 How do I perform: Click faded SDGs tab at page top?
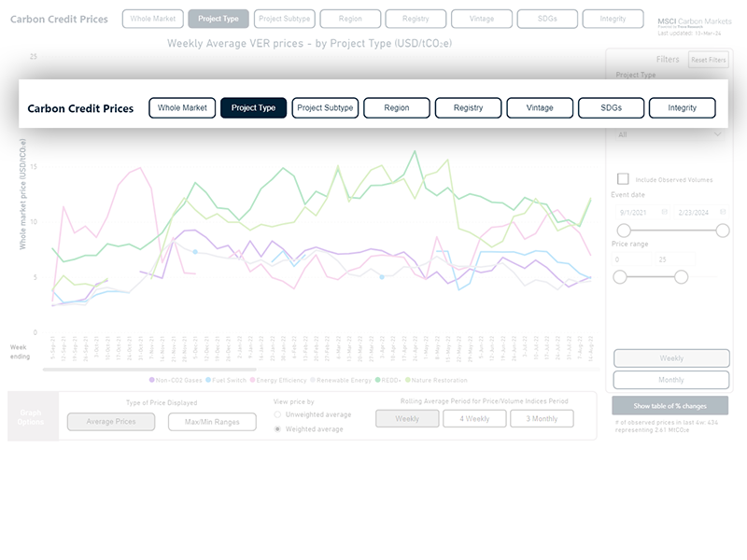pos(547,19)
